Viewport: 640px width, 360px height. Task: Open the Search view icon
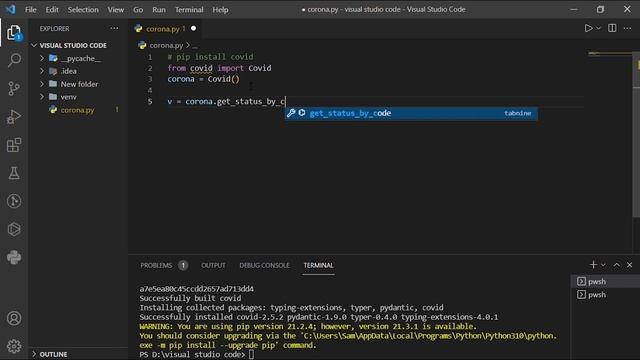pos(14,60)
